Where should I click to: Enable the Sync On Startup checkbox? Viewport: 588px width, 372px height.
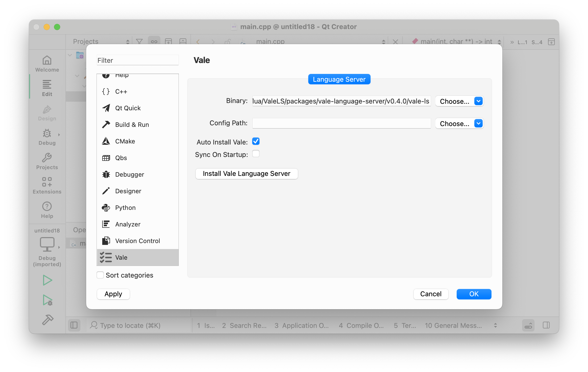[256, 154]
